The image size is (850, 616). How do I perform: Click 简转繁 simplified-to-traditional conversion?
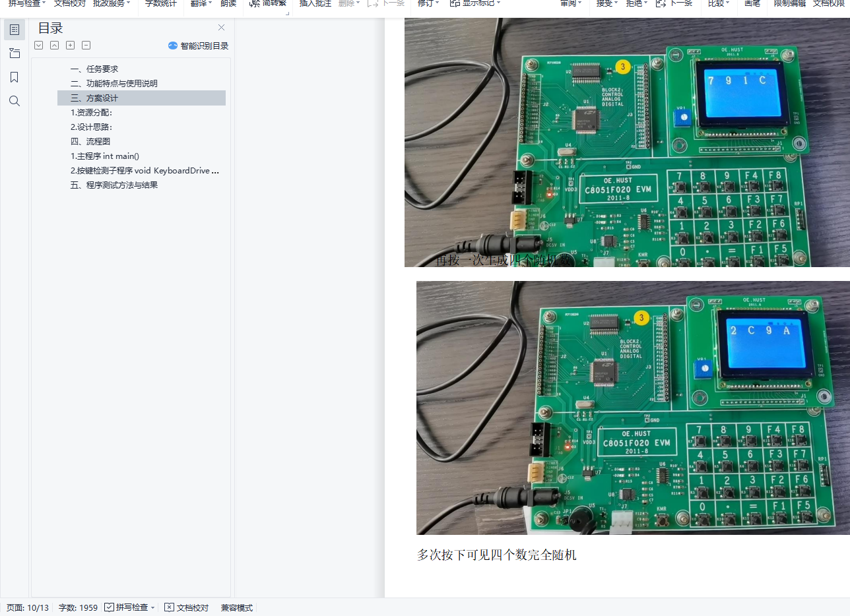[268, 3]
